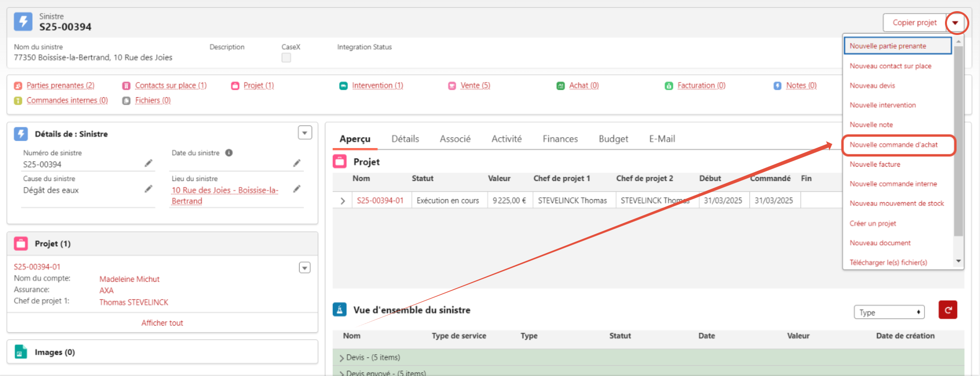Click the Commandes internes icon
This screenshot has width=980, height=376.
coord(18,101)
